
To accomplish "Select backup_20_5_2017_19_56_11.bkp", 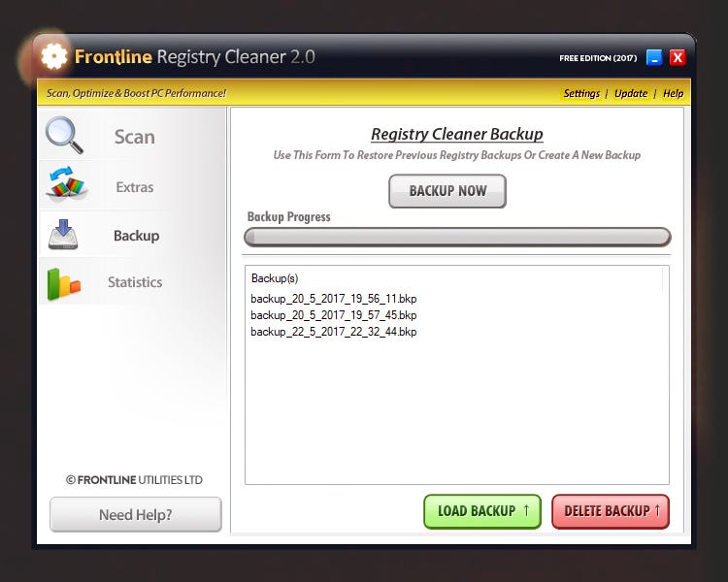I will click(x=334, y=299).
